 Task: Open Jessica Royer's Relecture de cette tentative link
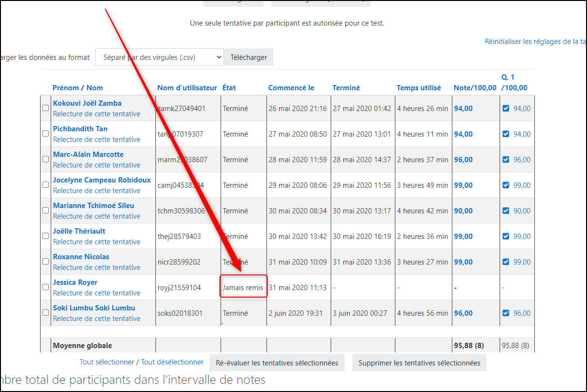coord(97,293)
